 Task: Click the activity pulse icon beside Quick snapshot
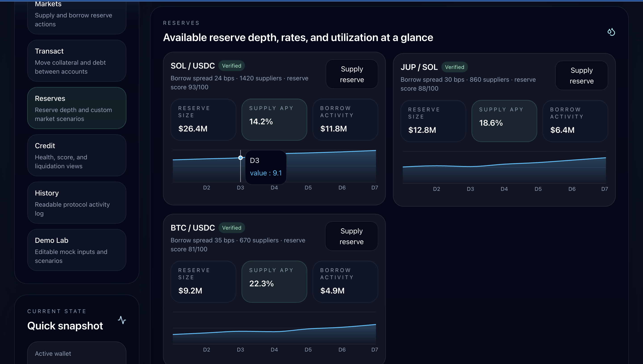[x=122, y=320]
